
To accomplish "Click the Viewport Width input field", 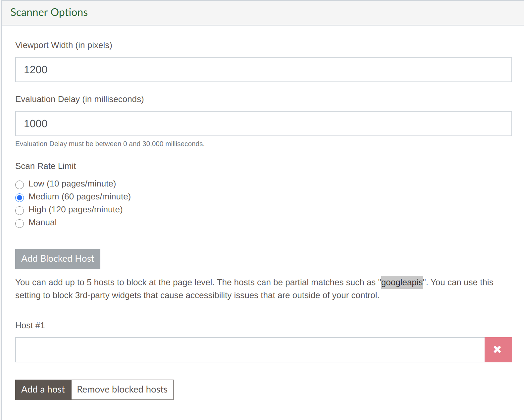I will pyautogui.click(x=263, y=70).
